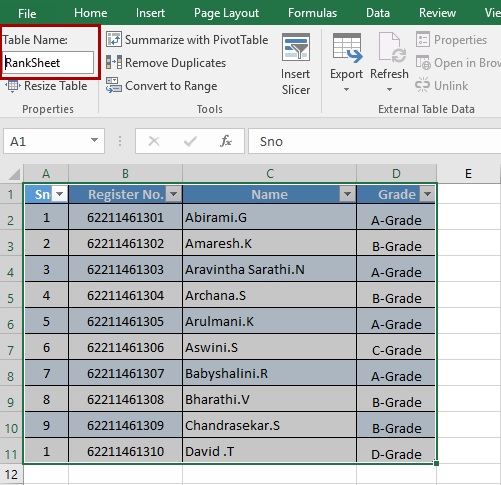Click the Insert Function fx icon
501x485 pixels.
(x=226, y=141)
